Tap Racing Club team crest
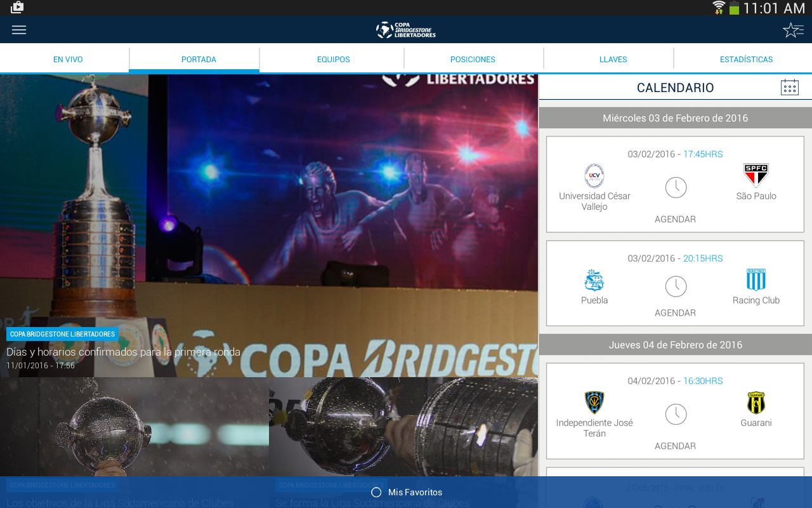 tap(756, 280)
